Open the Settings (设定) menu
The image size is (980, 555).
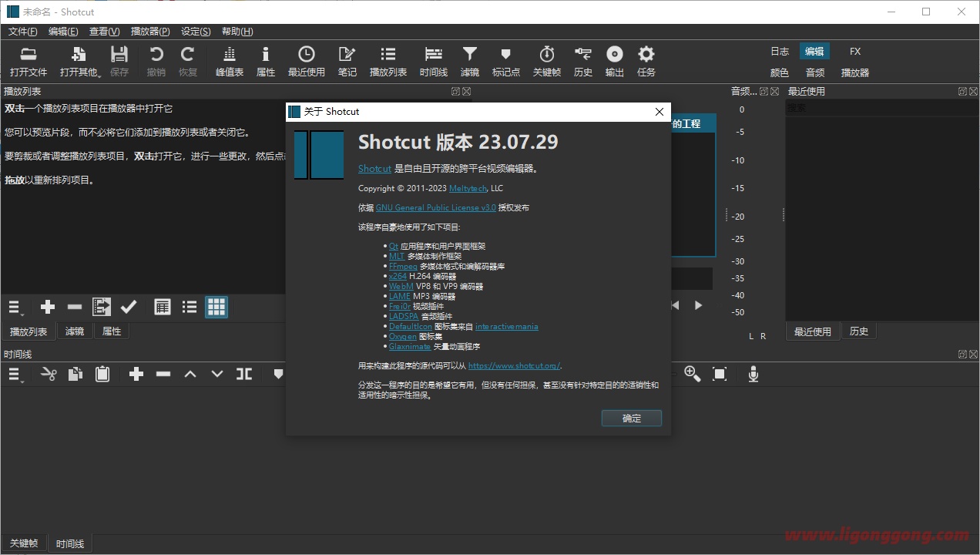point(195,32)
